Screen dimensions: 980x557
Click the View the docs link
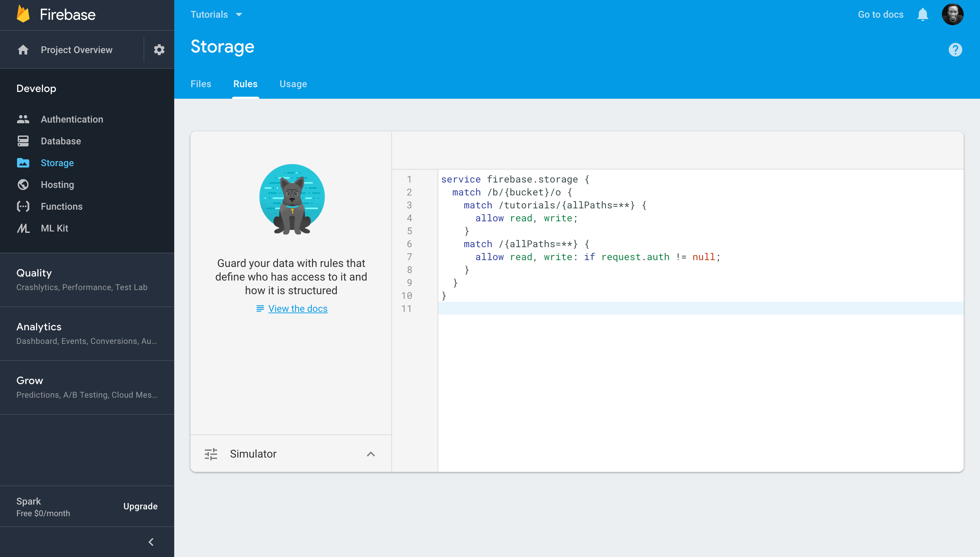tap(298, 308)
